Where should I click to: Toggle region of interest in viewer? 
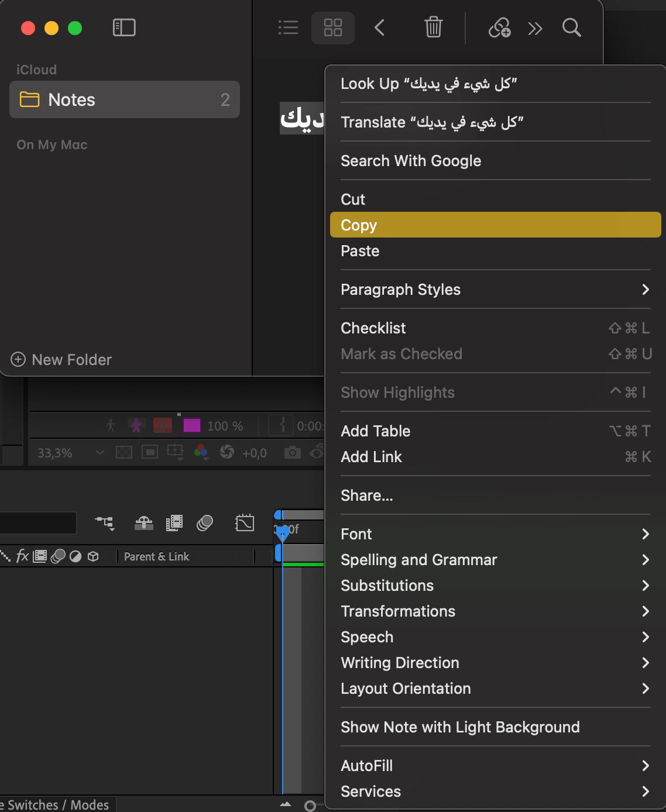[x=150, y=452]
